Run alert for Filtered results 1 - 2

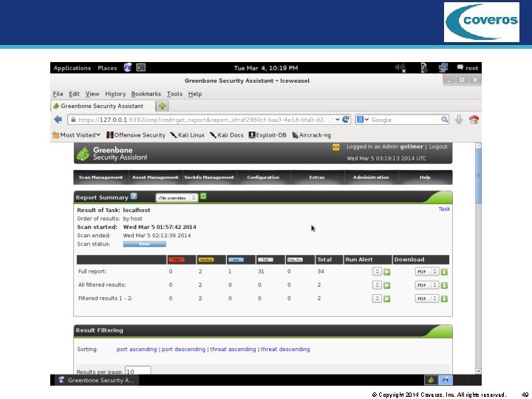(x=386, y=299)
